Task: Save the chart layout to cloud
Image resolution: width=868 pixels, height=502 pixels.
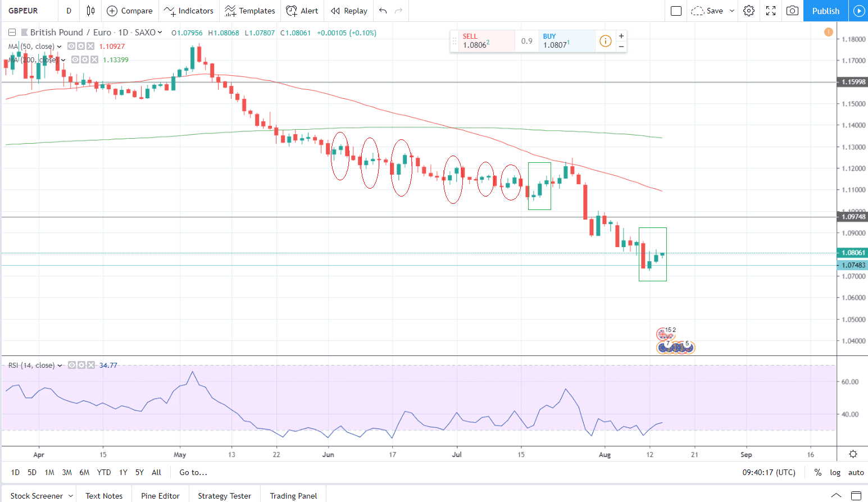Action: [x=707, y=11]
